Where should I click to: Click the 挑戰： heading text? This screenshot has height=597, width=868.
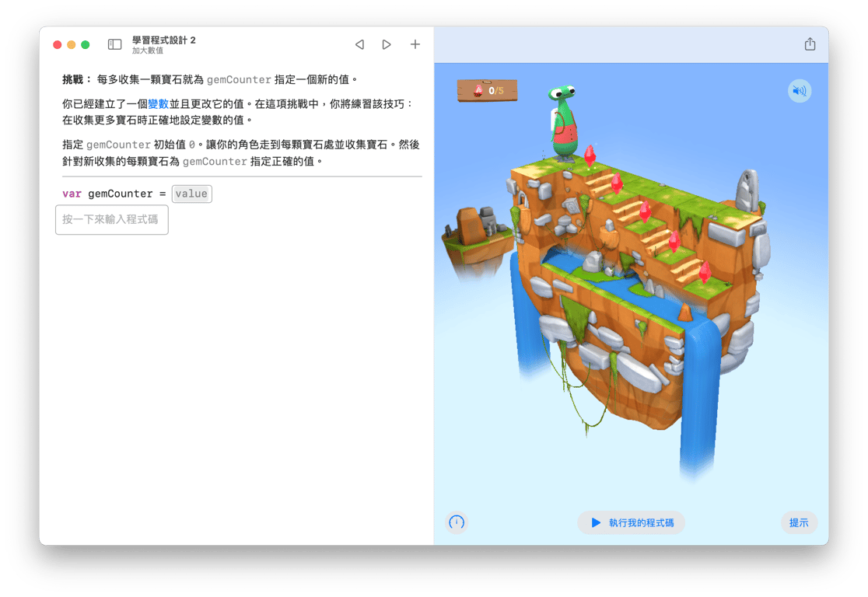point(77,79)
